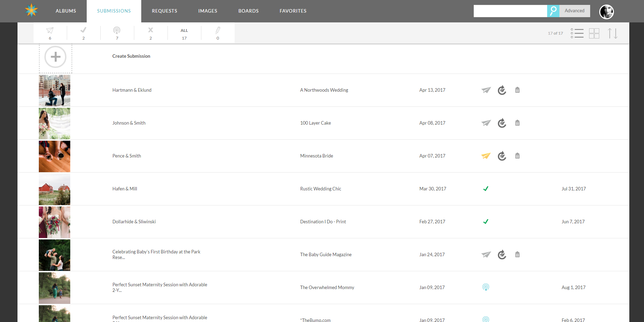The height and width of the screenshot is (322, 644).
Task: Open Hafen & Mill barn thumbnail
Action: tap(55, 189)
